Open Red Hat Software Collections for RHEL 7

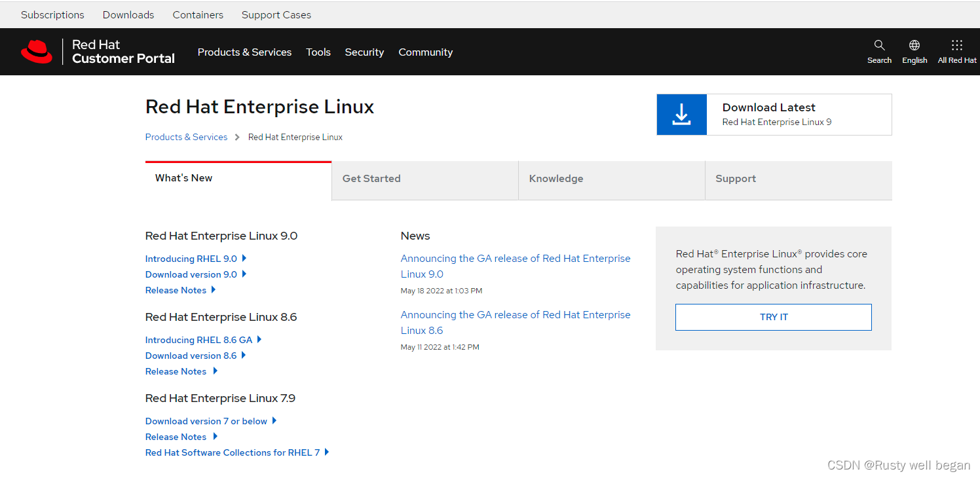point(233,452)
